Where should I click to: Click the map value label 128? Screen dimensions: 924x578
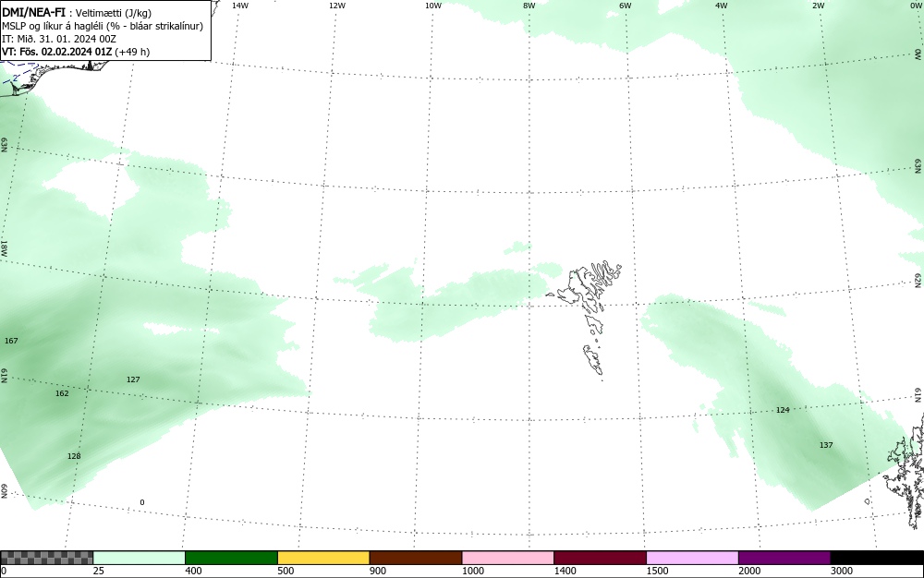click(x=74, y=456)
